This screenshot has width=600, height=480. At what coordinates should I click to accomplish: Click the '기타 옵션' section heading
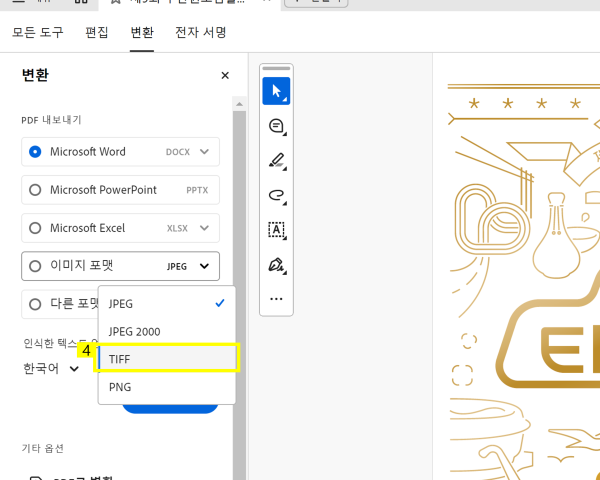coord(42,448)
